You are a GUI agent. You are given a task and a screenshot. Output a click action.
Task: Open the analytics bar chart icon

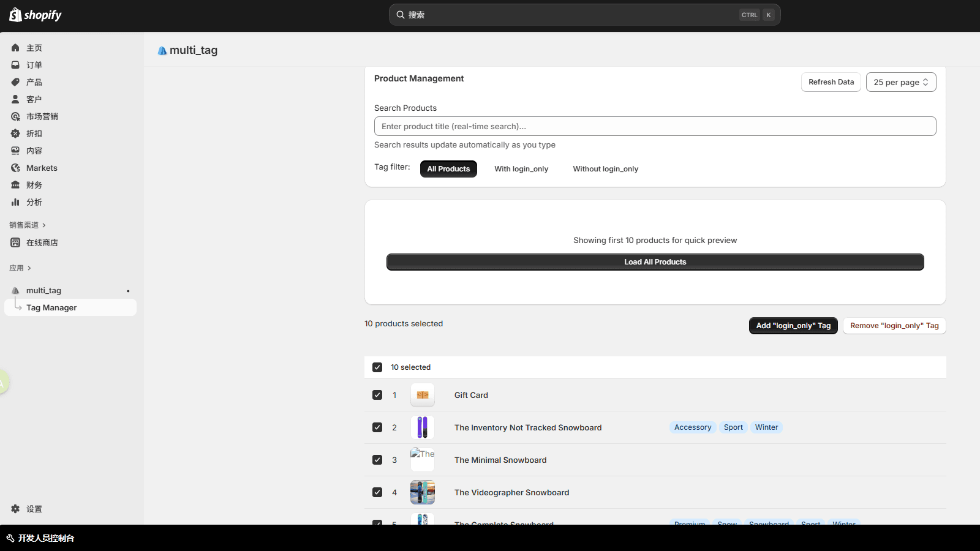pyautogui.click(x=15, y=202)
